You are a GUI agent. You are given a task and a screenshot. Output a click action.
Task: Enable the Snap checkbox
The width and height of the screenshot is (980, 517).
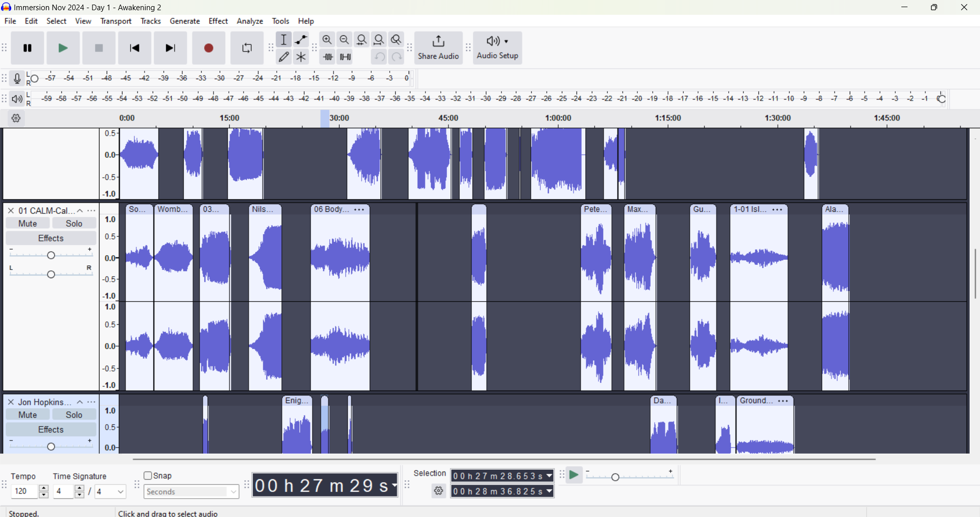(x=149, y=476)
